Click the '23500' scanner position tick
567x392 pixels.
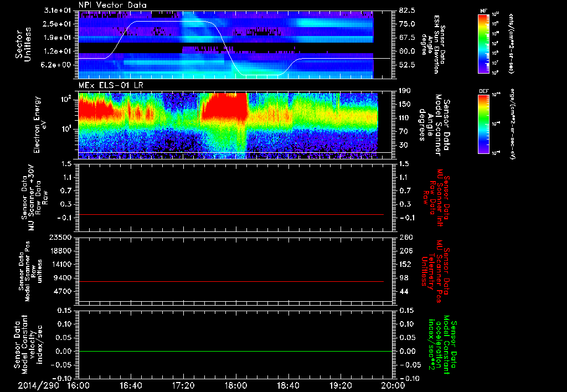[x=61, y=237]
